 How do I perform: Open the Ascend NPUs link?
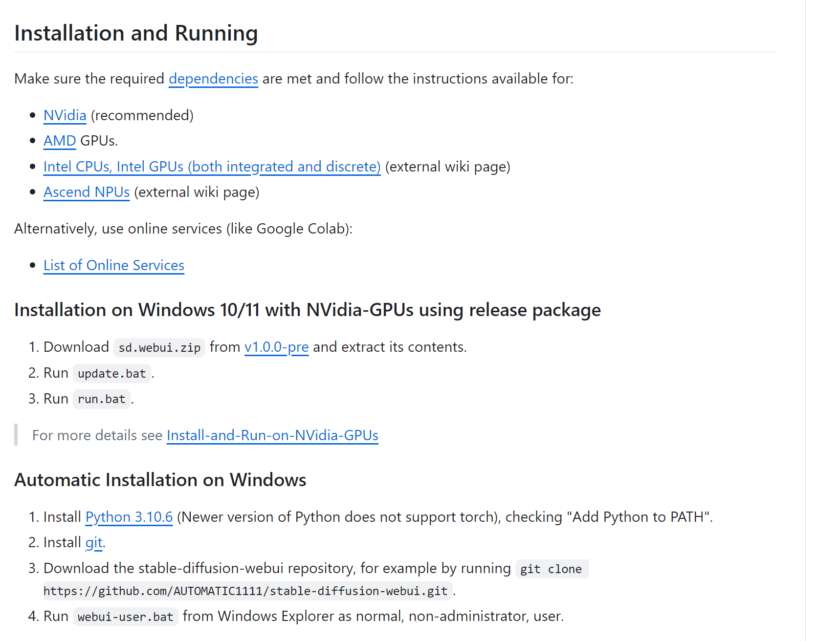(x=87, y=192)
